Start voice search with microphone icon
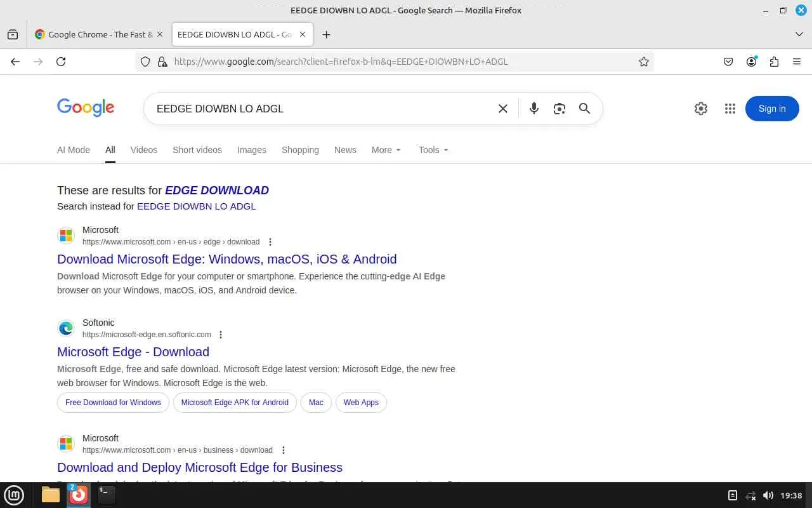Viewport: 812px width, 508px height. point(534,109)
